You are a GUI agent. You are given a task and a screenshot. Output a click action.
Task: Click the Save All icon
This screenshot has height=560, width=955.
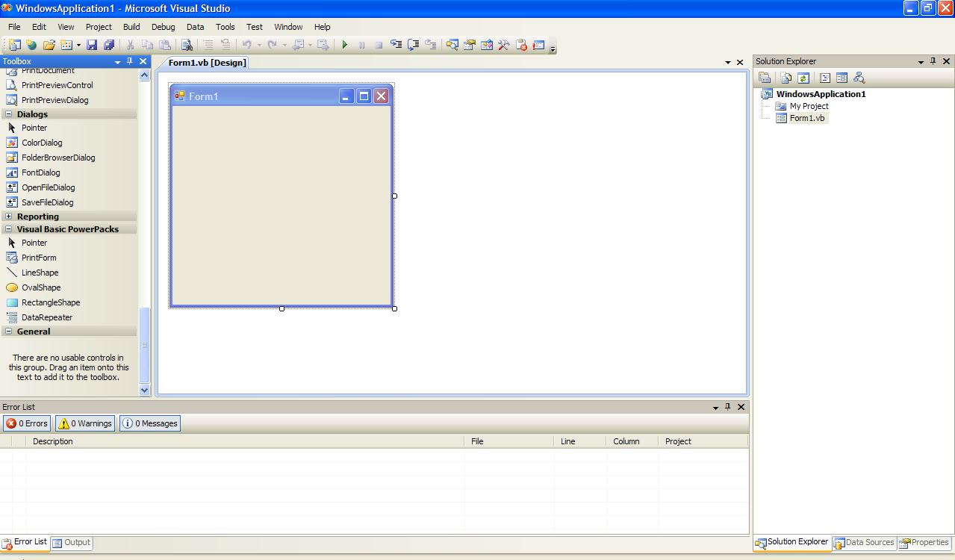click(109, 45)
